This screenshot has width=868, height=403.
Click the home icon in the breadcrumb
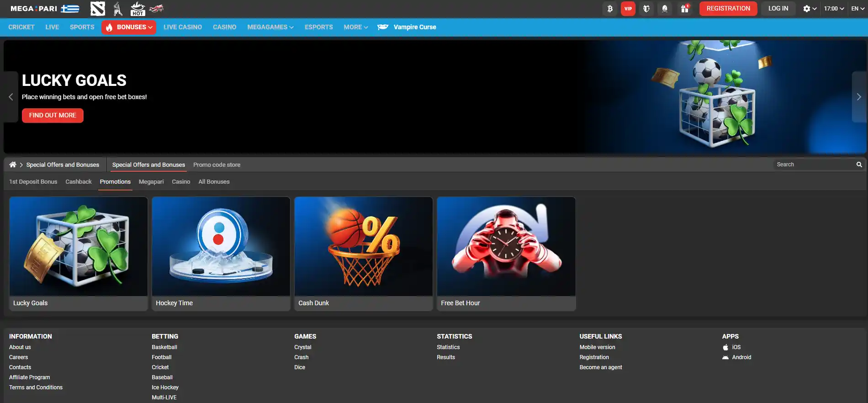point(13,164)
